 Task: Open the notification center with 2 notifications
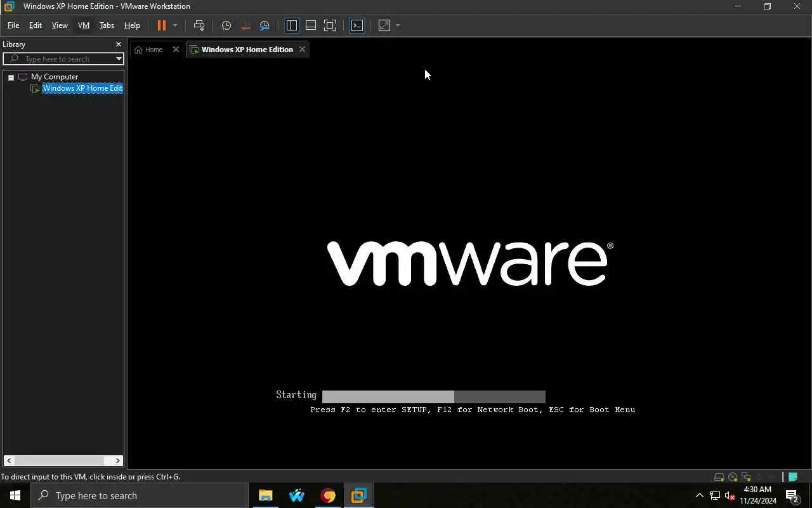[x=792, y=495]
